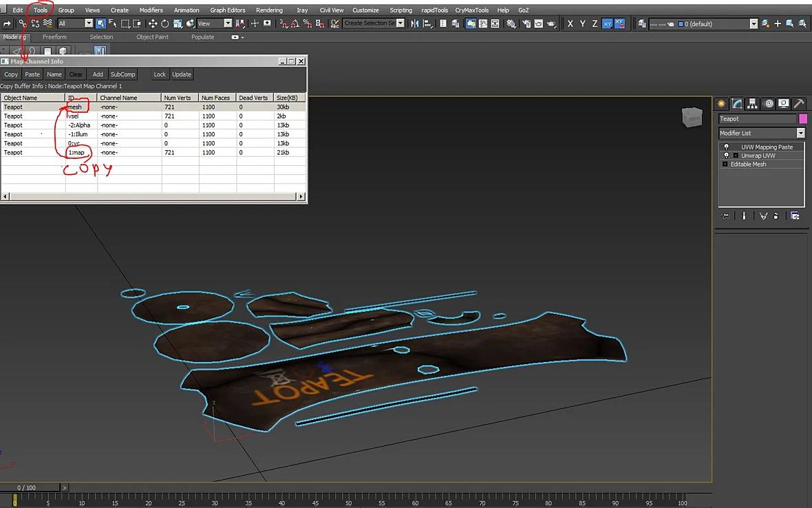Activate Select and Move tool
The image size is (812, 508).
153,24
